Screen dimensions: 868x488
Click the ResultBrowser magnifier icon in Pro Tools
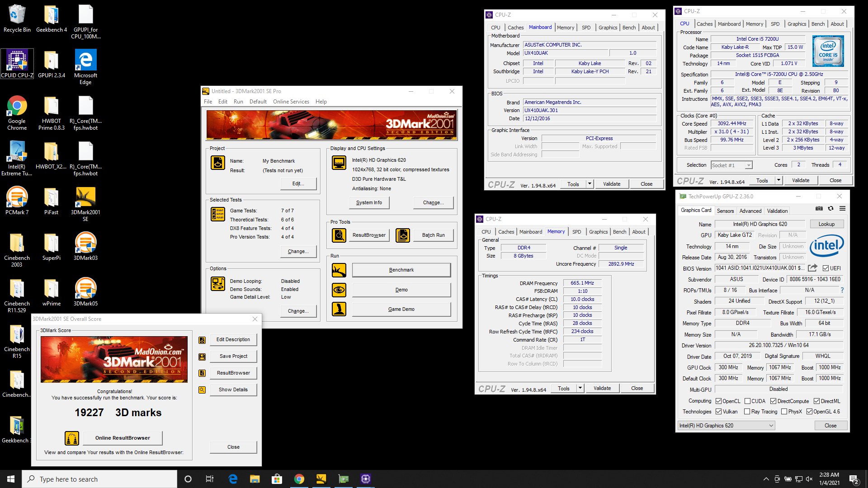coord(339,235)
